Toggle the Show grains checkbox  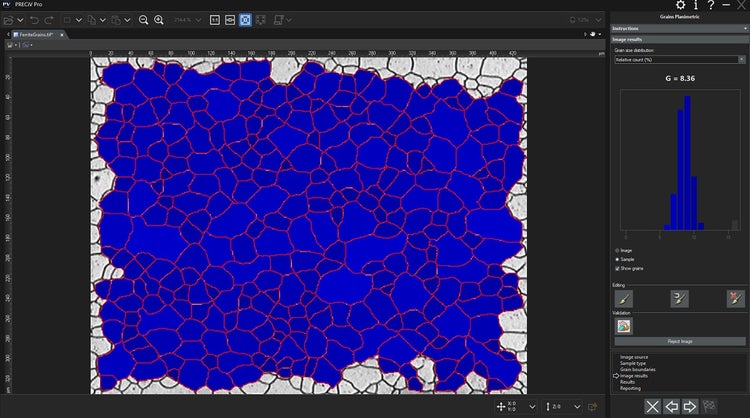617,268
